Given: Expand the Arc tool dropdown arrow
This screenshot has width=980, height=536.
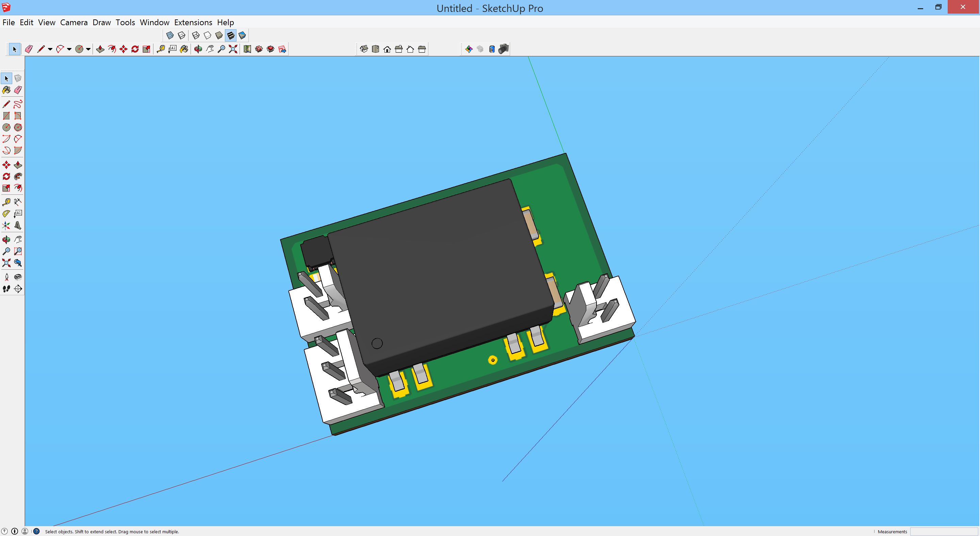Looking at the screenshot, I should pyautogui.click(x=69, y=49).
